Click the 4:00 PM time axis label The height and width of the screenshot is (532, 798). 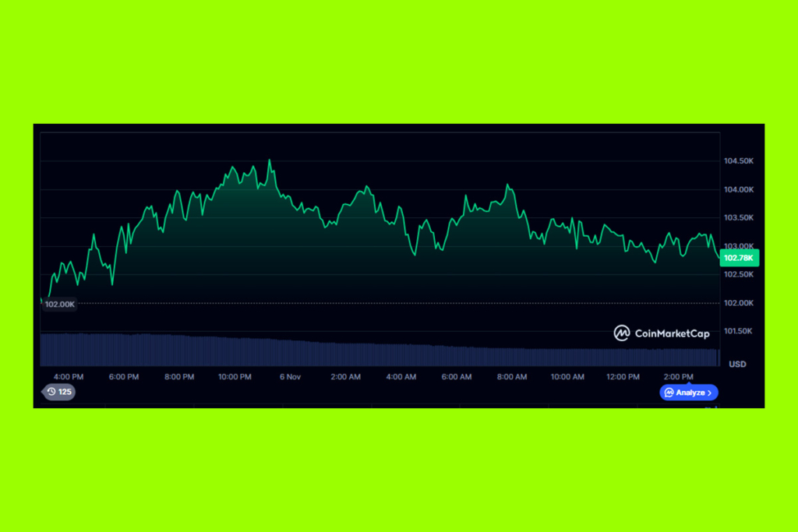point(69,377)
